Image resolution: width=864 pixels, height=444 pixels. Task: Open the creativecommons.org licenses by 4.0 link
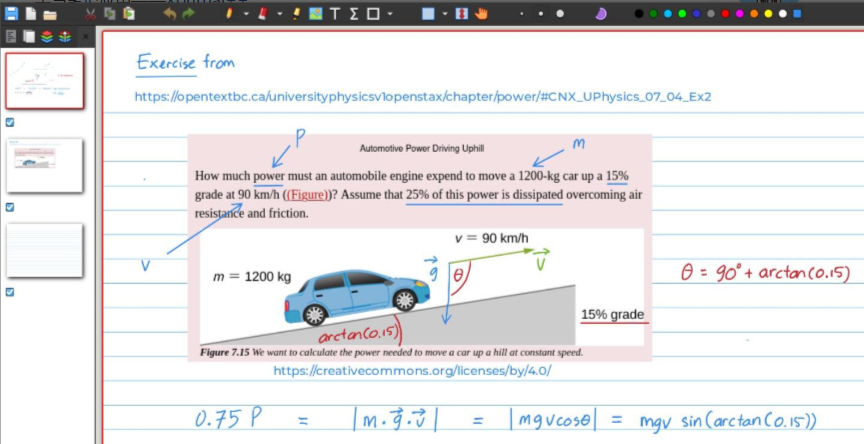point(412,371)
